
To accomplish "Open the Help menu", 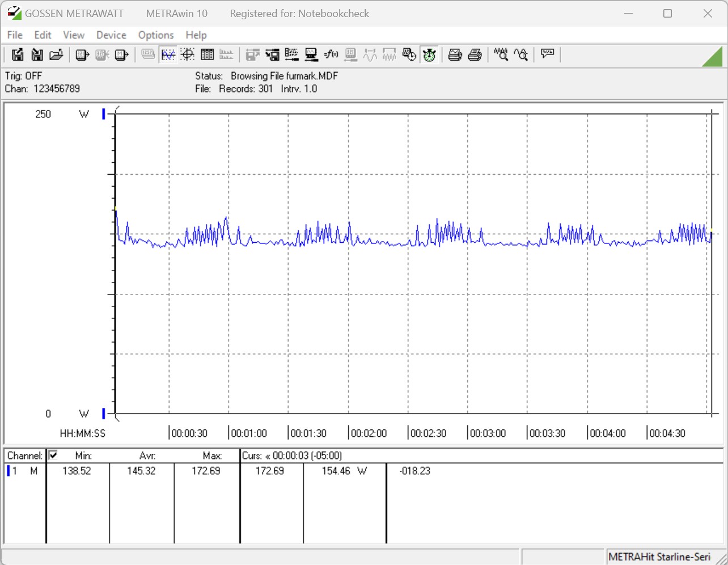I will [196, 35].
